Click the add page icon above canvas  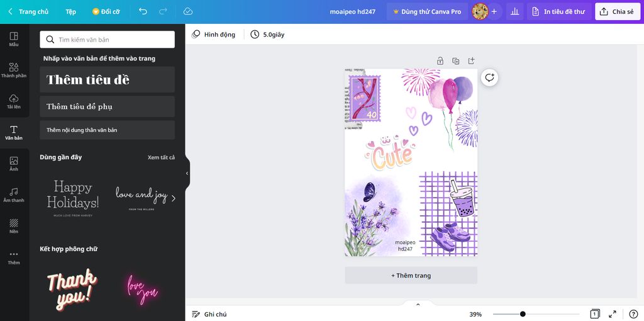click(471, 61)
